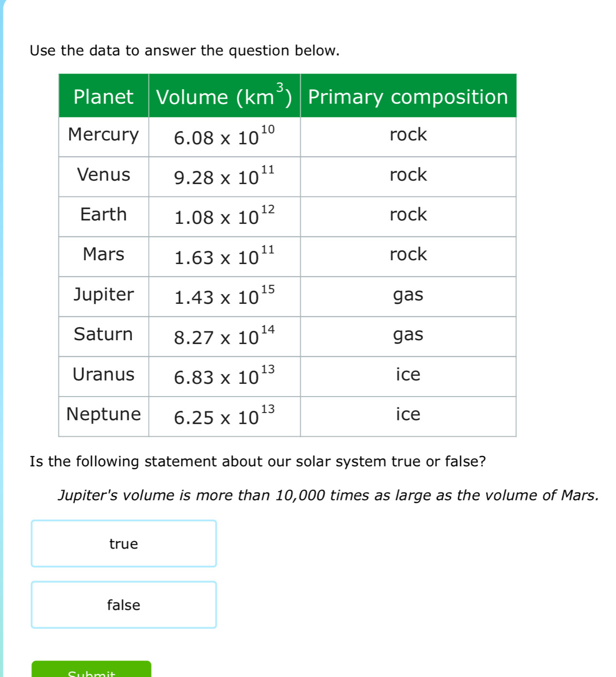Click the Earth planet name cell

(x=103, y=215)
